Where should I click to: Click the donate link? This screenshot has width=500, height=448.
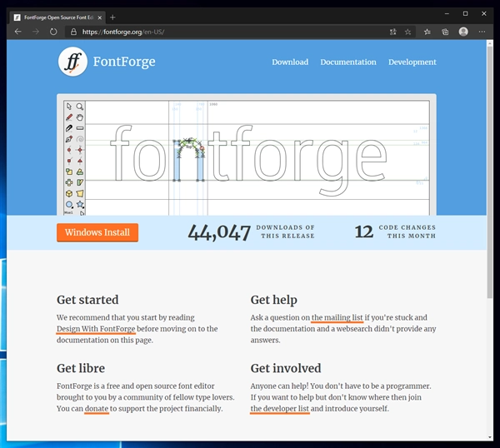[97, 409]
